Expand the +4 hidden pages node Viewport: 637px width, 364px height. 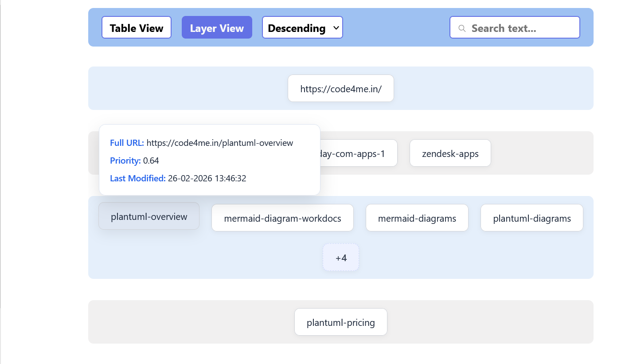click(x=340, y=257)
